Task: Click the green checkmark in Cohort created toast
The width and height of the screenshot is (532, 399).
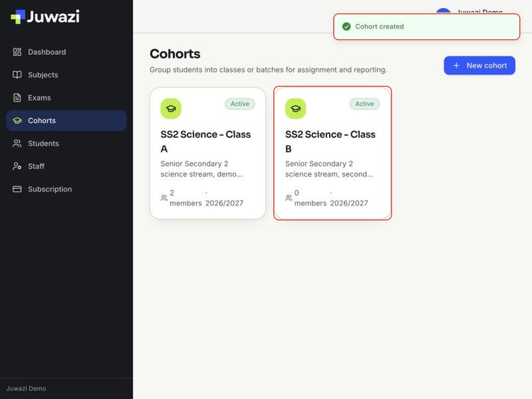Action: coord(346,27)
